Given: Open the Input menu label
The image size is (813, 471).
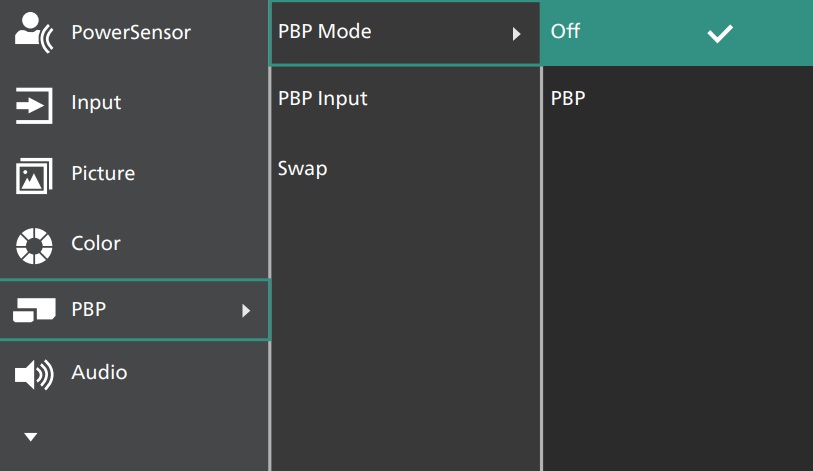Looking at the screenshot, I should click(96, 103).
